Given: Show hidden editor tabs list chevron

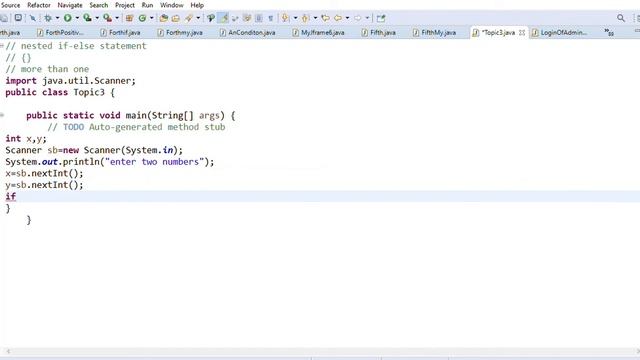Looking at the screenshot, I should click(609, 32).
